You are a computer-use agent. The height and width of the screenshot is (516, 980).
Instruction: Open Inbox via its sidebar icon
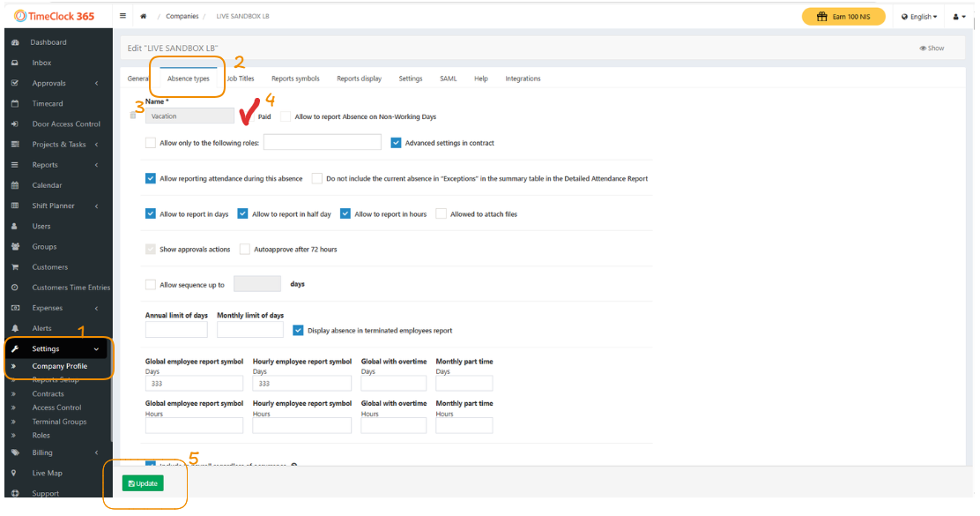click(15, 63)
